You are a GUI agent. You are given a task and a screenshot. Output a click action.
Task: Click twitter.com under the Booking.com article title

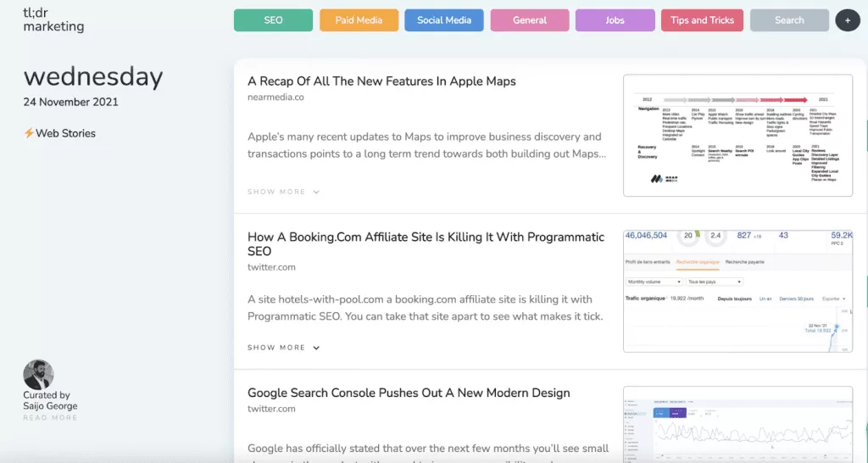coord(271,267)
